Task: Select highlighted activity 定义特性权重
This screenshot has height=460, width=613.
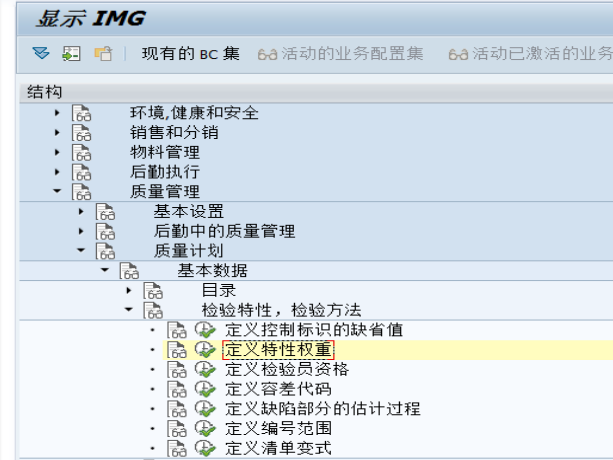Action: 278,350
